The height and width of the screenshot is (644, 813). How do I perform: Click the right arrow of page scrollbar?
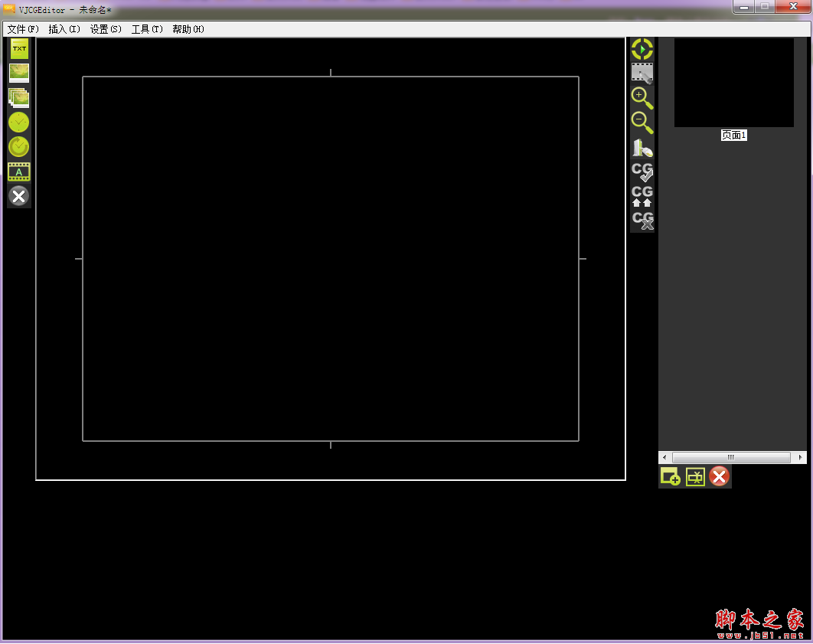(x=801, y=457)
